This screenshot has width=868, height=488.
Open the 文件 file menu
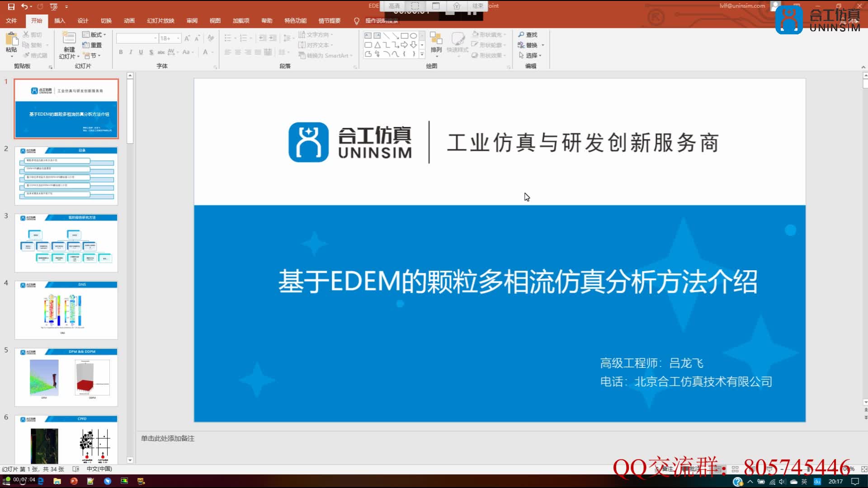[x=11, y=21]
